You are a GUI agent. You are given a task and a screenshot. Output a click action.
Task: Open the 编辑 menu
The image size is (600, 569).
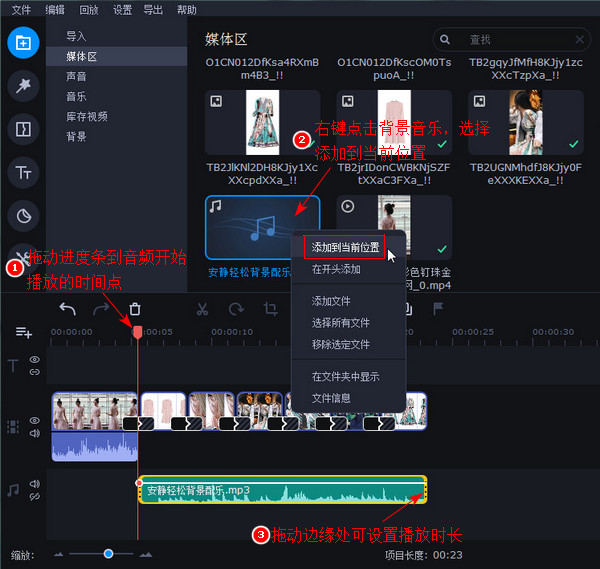coord(55,10)
